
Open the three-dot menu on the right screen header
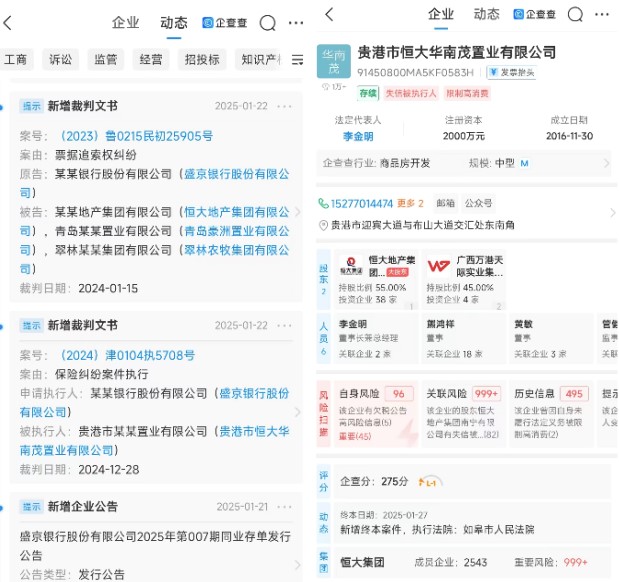602,15
